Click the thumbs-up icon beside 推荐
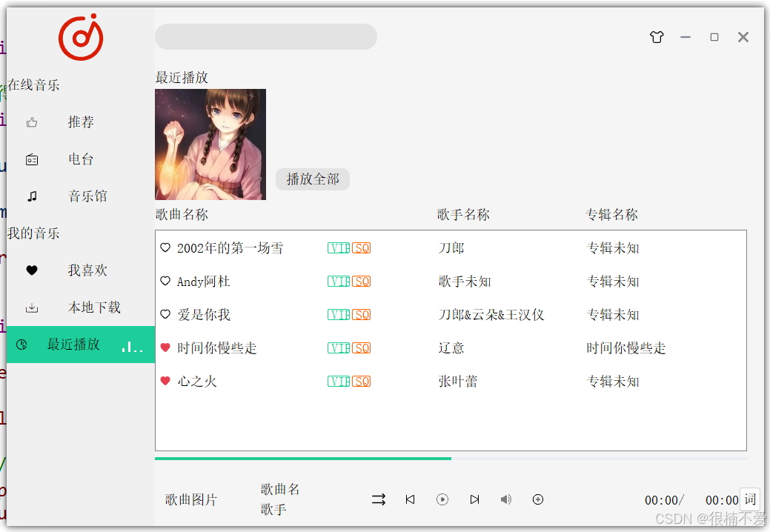The image size is (770, 532). 32,122
